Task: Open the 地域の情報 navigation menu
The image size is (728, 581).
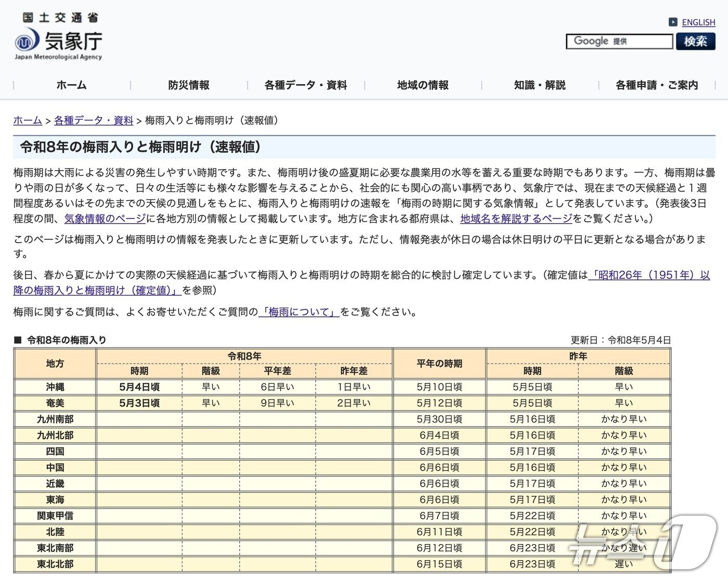Action: tap(423, 85)
